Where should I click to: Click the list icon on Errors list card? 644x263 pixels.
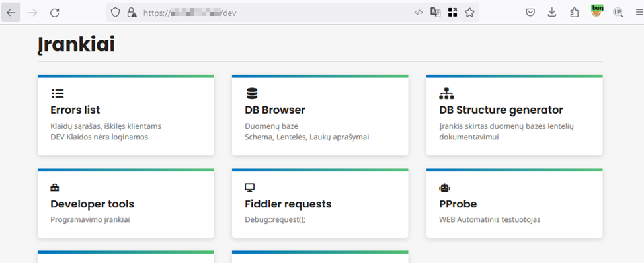point(58,94)
